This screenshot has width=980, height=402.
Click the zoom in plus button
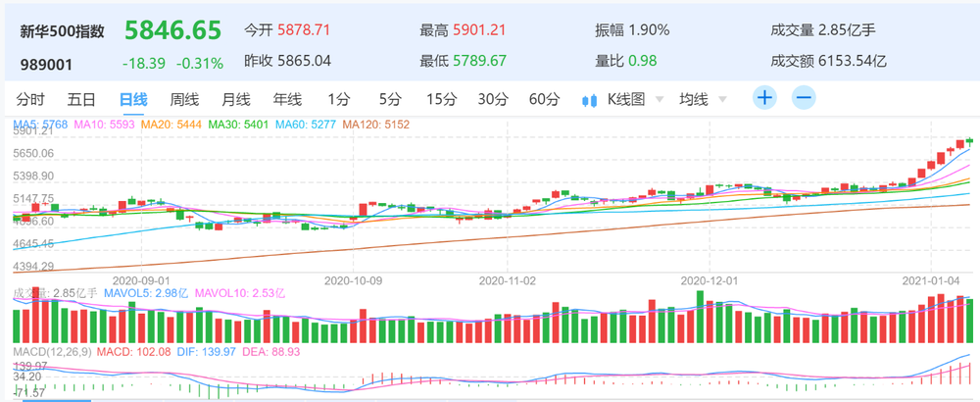click(764, 98)
